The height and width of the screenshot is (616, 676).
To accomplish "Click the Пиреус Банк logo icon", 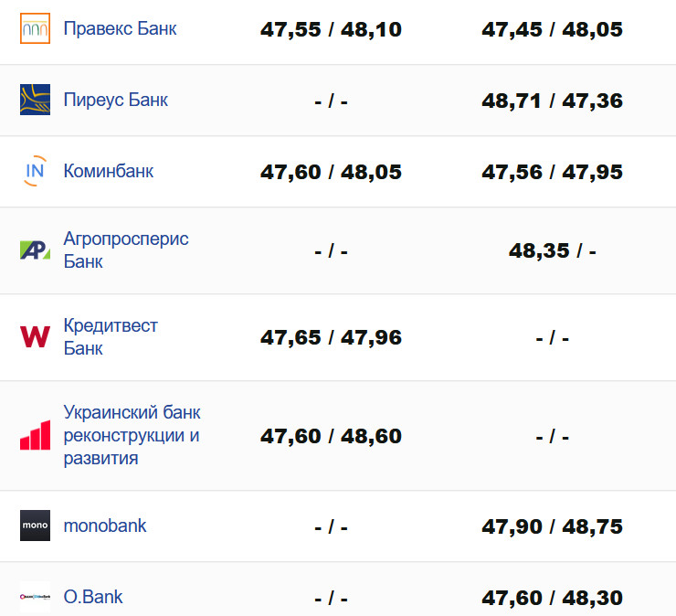I will 35,100.
